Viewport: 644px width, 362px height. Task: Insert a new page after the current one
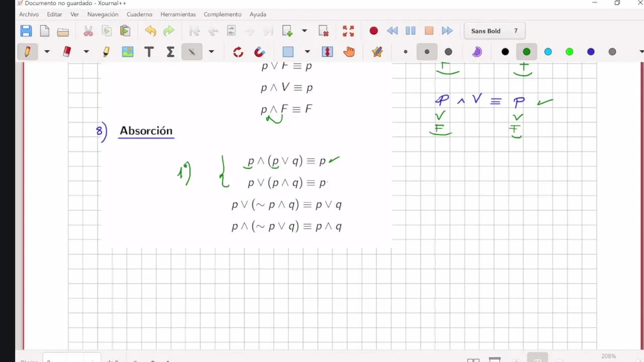287,31
